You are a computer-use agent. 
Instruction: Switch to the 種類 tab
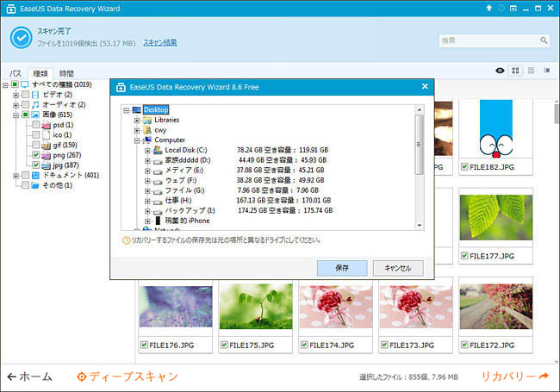pos(40,73)
